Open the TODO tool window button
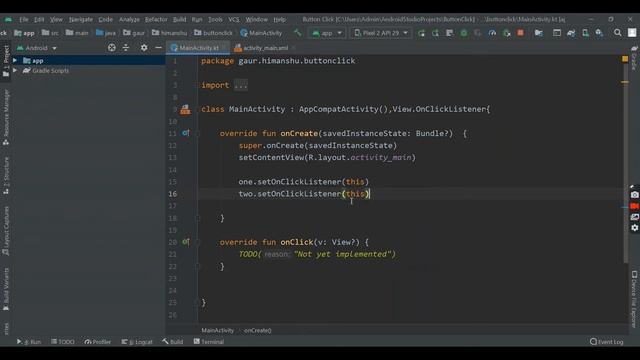Screen dimensions: 640x360 63,342
